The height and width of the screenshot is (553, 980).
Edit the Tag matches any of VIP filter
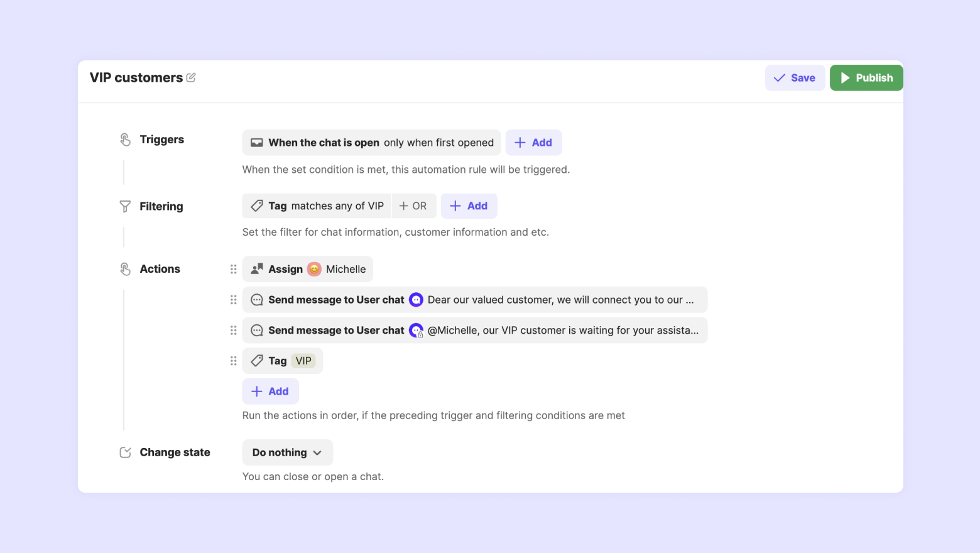[x=317, y=206]
